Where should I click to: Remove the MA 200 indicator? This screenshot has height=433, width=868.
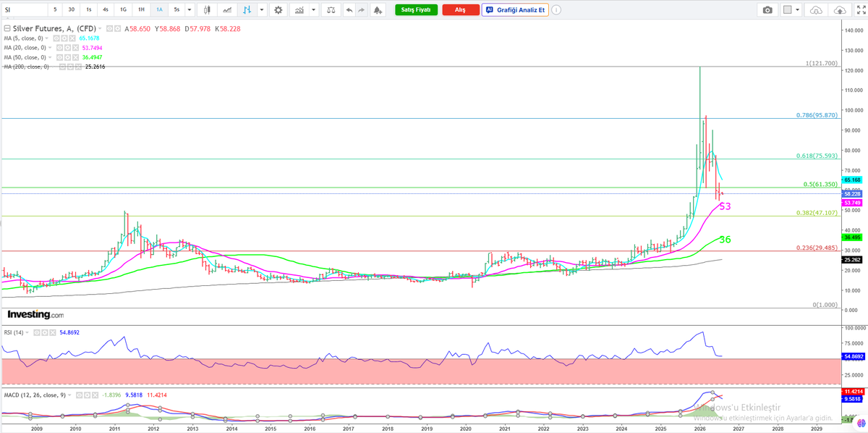tap(78, 67)
